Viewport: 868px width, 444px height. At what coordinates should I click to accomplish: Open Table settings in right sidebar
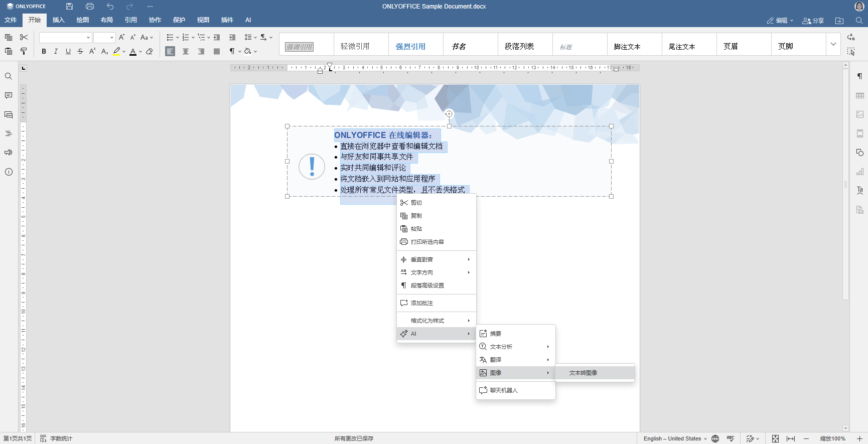coord(859,95)
